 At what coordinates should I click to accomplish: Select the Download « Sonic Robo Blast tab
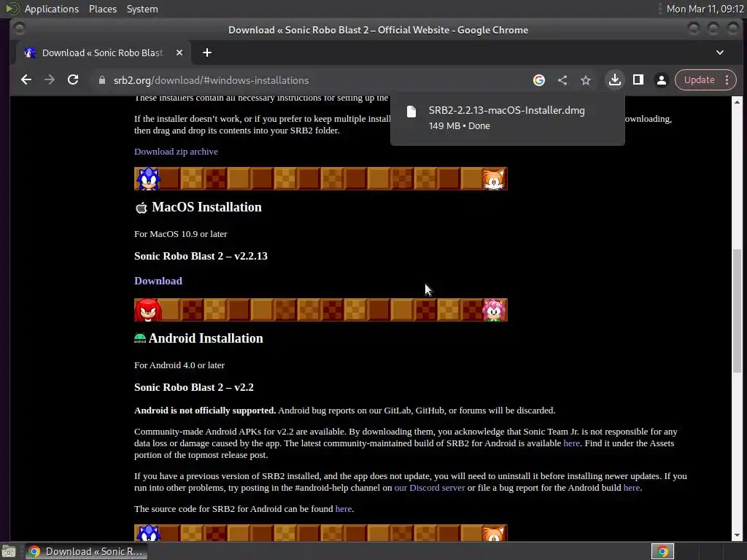pos(104,52)
